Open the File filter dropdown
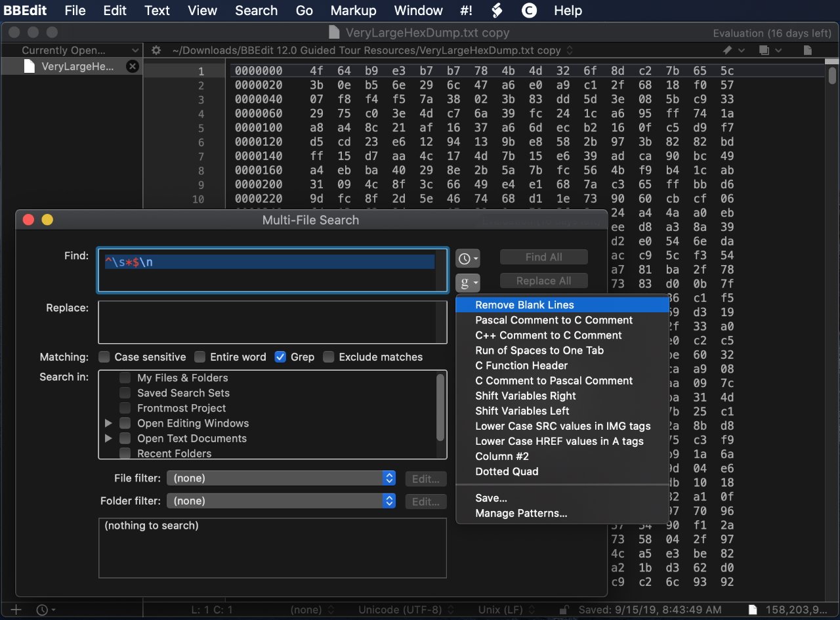 (x=282, y=478)
